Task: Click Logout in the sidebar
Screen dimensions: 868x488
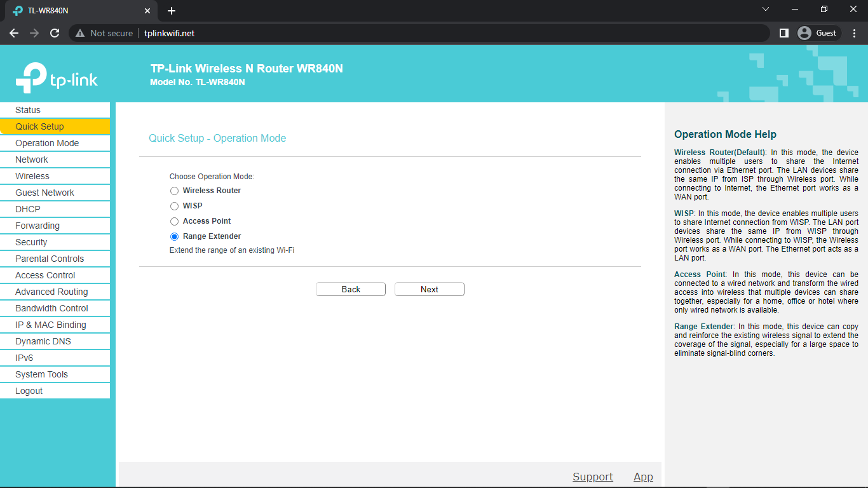Action: tap(55, 391)
